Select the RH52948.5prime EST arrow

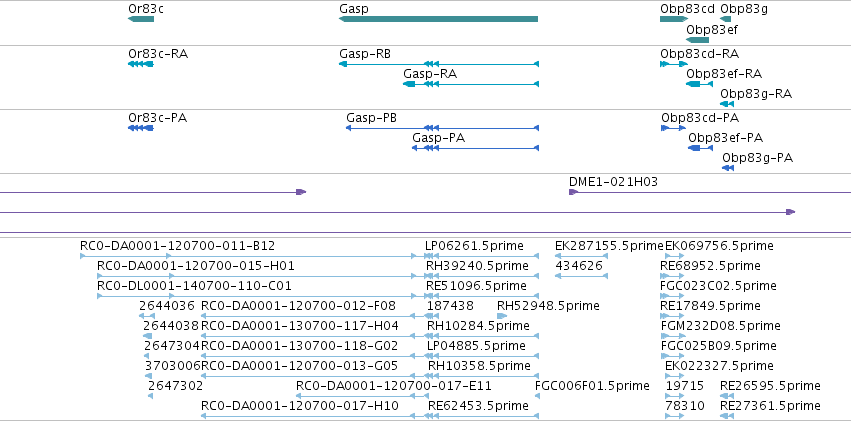(x=502, y=316)
